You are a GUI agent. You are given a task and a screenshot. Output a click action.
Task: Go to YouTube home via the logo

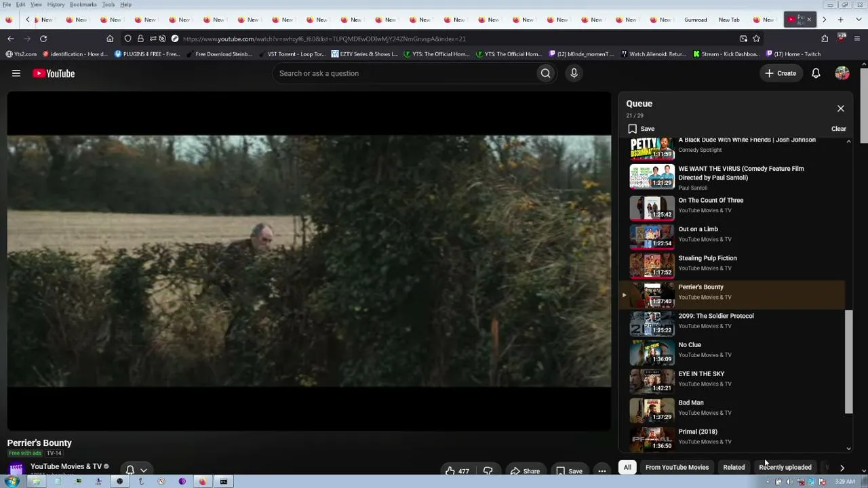point(54,73)
